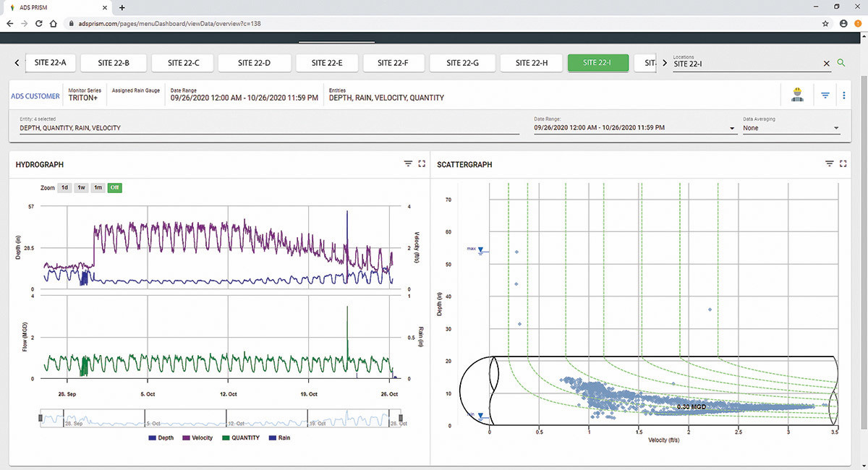Set hydrograph zoom to 1d
This screenshot has height=470, width=868.
pyautogui.click(x=64, y=187)
